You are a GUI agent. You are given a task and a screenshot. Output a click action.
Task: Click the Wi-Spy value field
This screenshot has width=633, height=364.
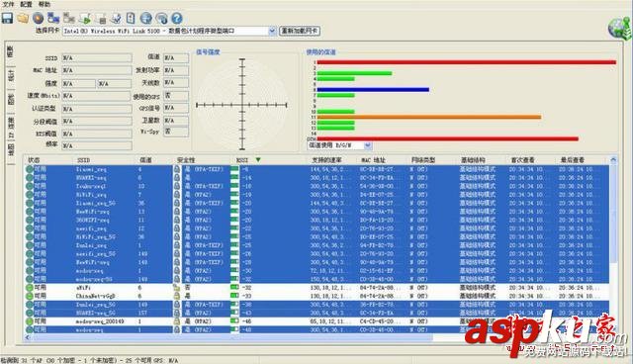176,132
